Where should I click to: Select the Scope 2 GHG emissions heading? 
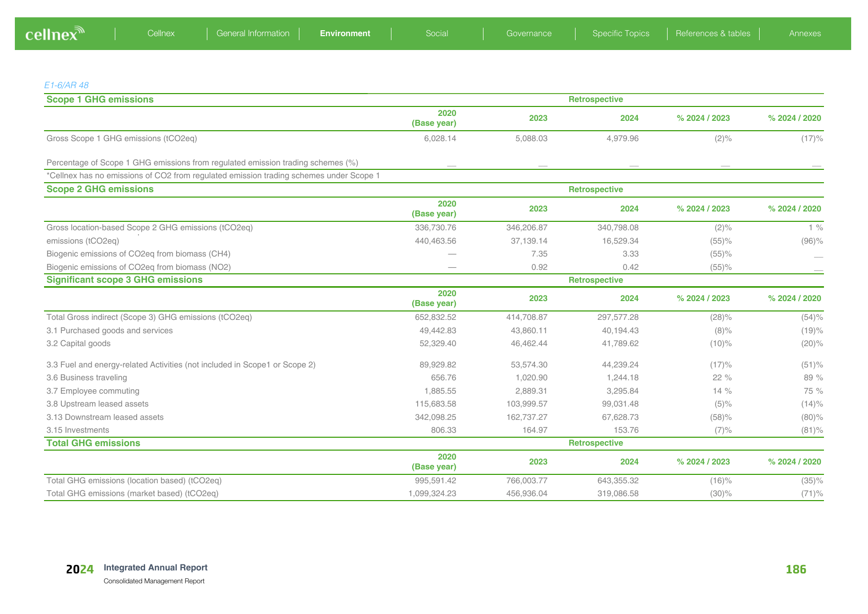[x=100, y=189]
